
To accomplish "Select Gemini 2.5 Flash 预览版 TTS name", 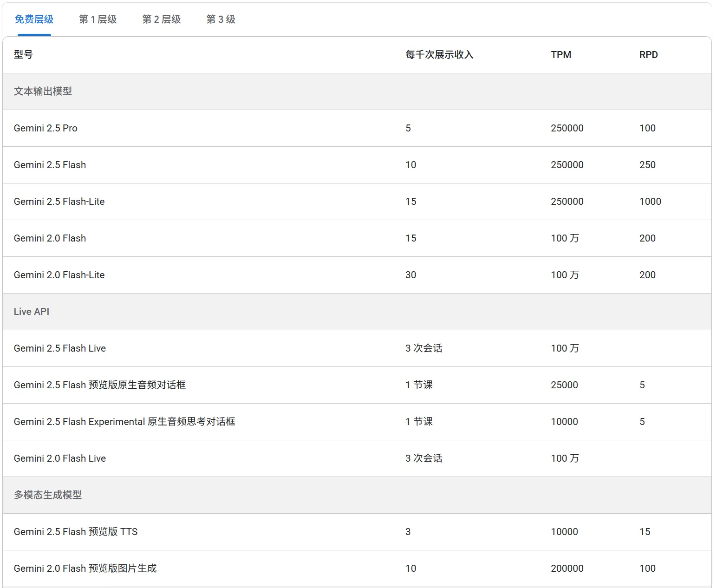I will coord(76,532).
